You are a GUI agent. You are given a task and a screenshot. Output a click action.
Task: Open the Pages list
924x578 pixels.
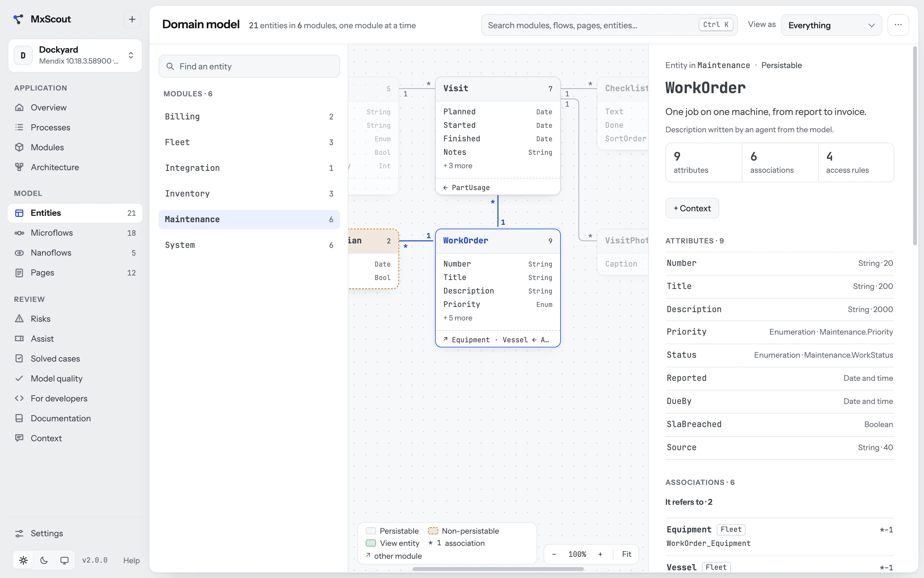75,273
